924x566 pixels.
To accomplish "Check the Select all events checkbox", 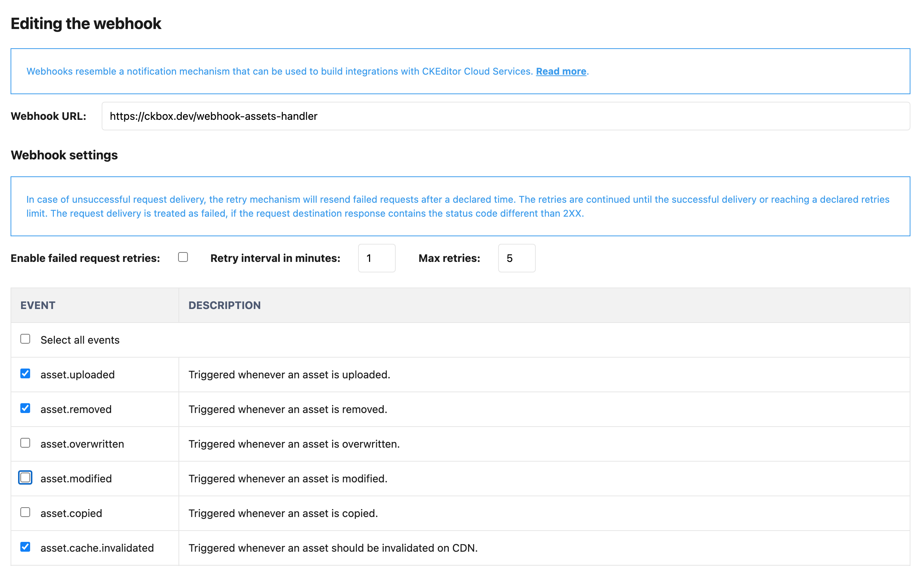I will pos(25,339).
